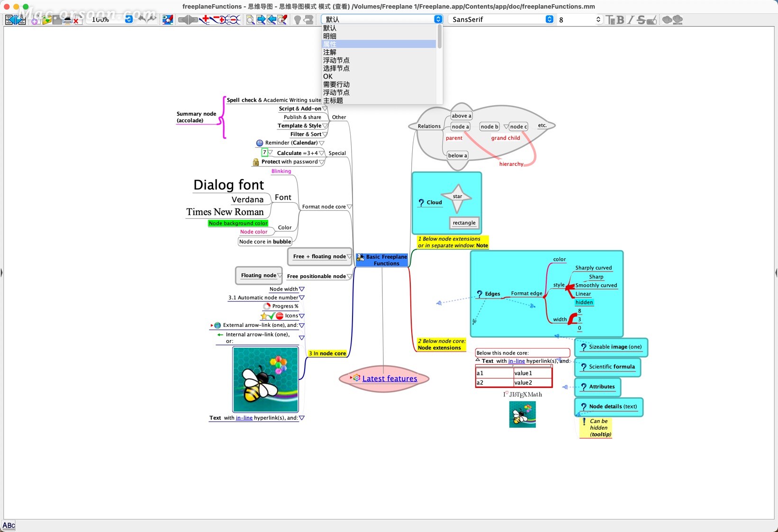Fold all nodes with circled minus icon

234,19
